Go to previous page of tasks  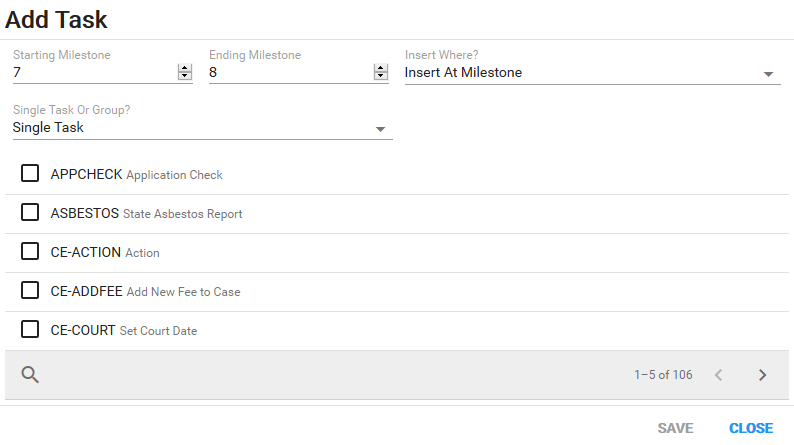pos(719,375)
